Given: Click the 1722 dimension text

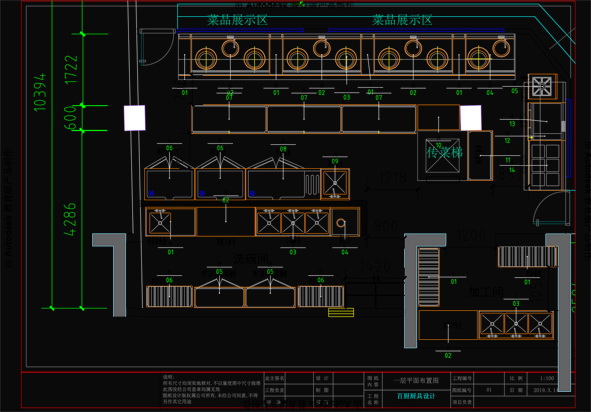Looking at the screenshot, I should (x=71, y=70).
